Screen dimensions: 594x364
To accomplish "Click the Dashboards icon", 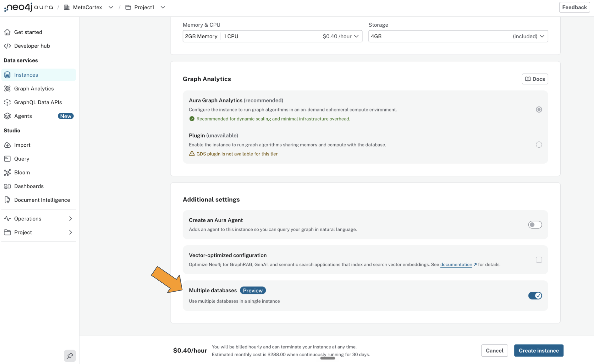I will (x=7, y=186).
